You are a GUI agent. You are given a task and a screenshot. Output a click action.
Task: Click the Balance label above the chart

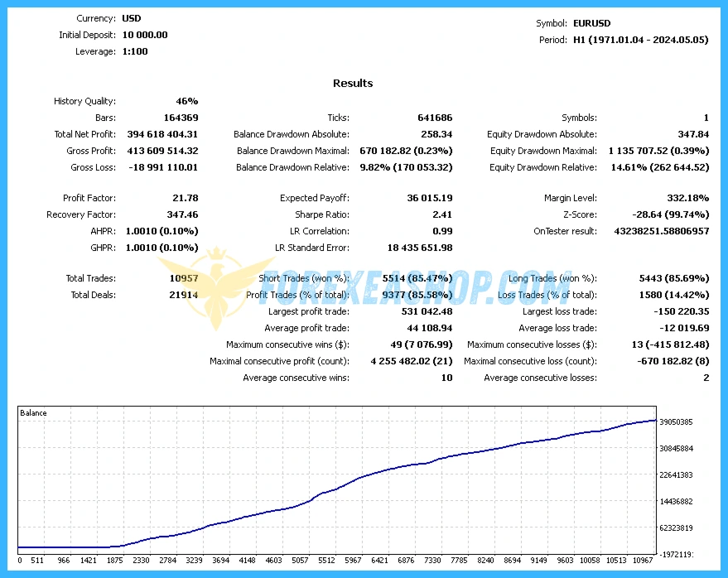[33, 413]
